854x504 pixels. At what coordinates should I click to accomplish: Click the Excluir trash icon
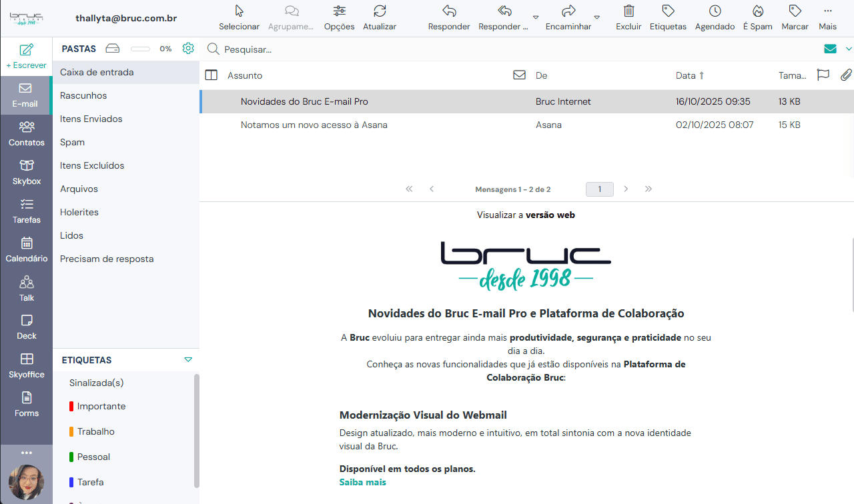(628, 11)
